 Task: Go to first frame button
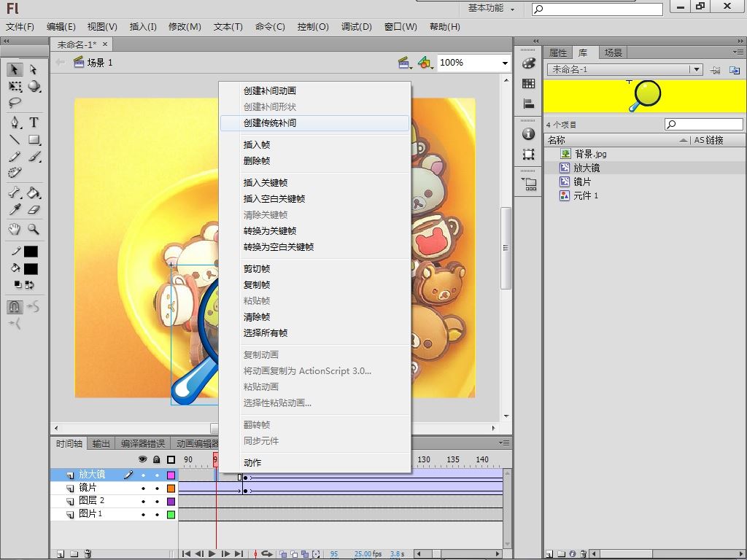coord(186,554)
